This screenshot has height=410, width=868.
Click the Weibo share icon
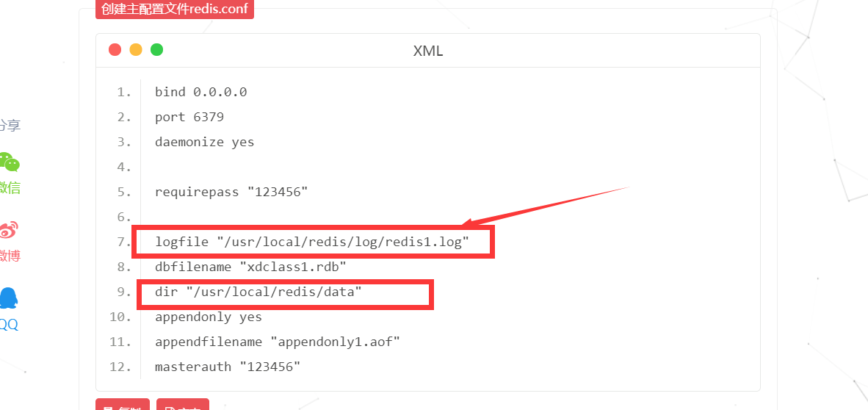8,230
